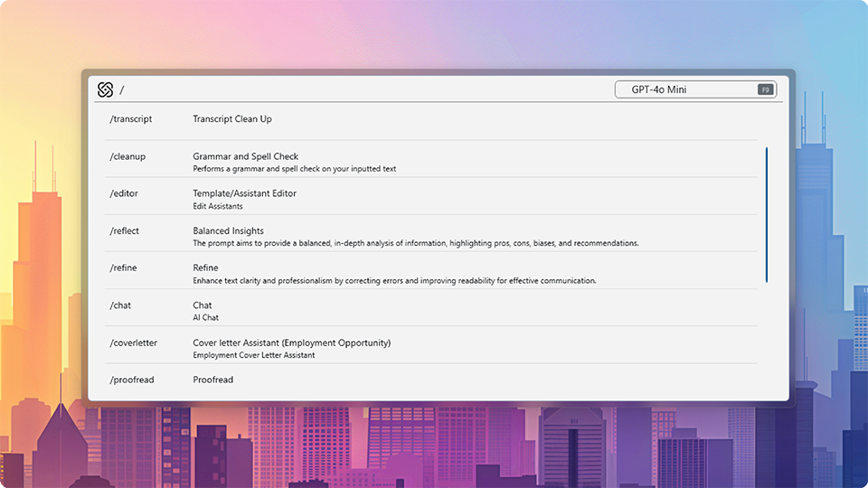868x488 pixels.
Task: Click the Edit Assistants subtitle
Action: tap(218, 206)
